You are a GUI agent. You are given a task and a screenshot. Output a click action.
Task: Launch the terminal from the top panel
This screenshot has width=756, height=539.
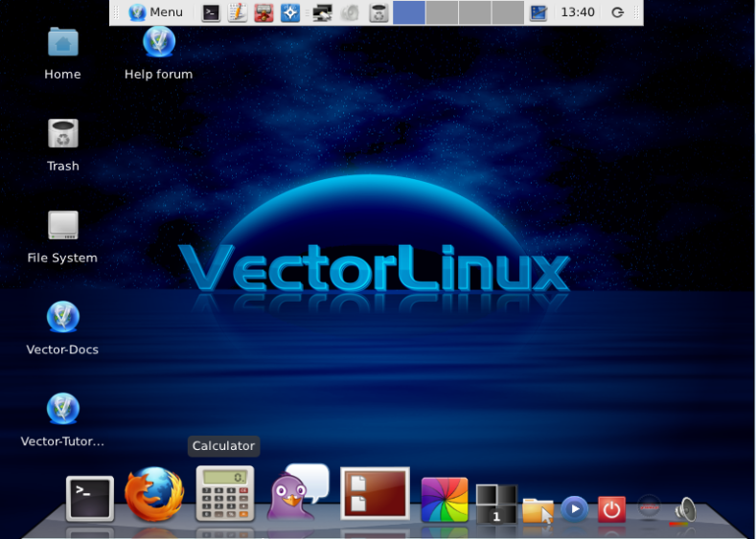click(211, 12)
